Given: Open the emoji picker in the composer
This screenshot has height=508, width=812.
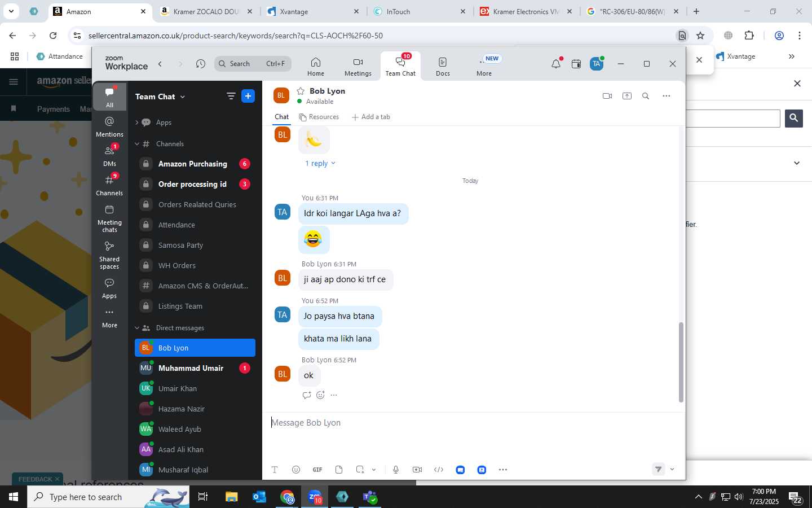Looking at the screenshot, I should click(x=295, y=470).
